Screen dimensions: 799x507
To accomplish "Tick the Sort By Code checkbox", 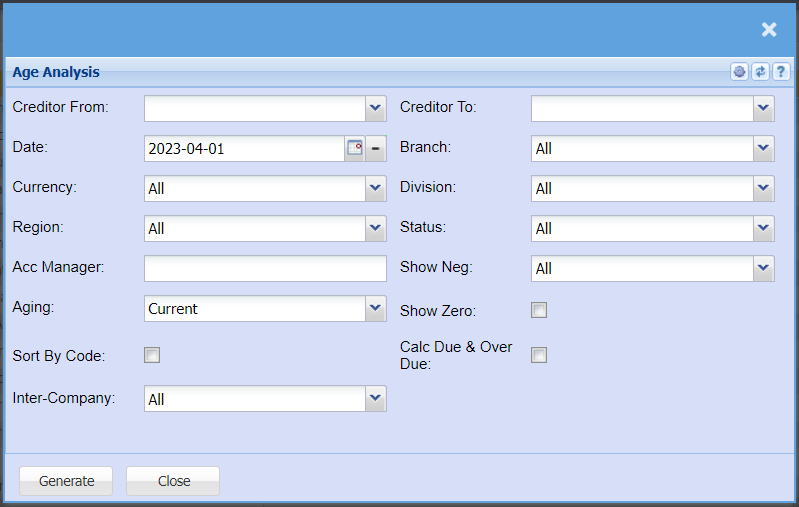I will (152, 355).
